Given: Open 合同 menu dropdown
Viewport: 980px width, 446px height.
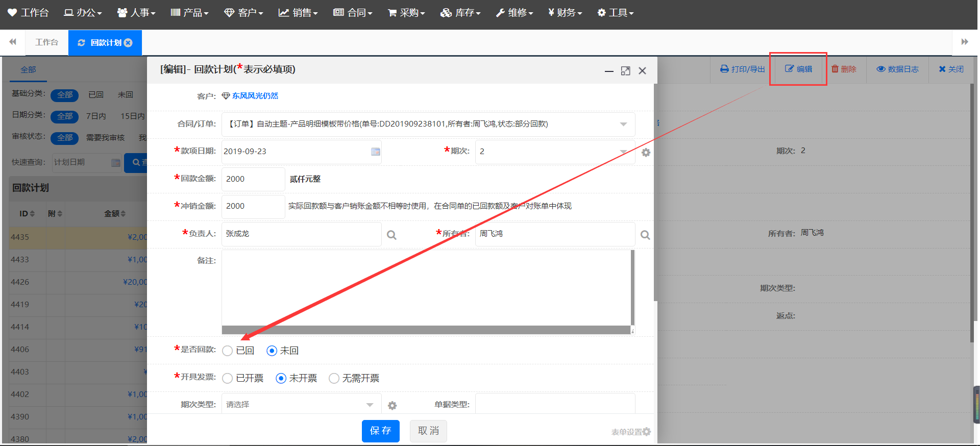Looking at the screenshot, I should coord(353,13).
